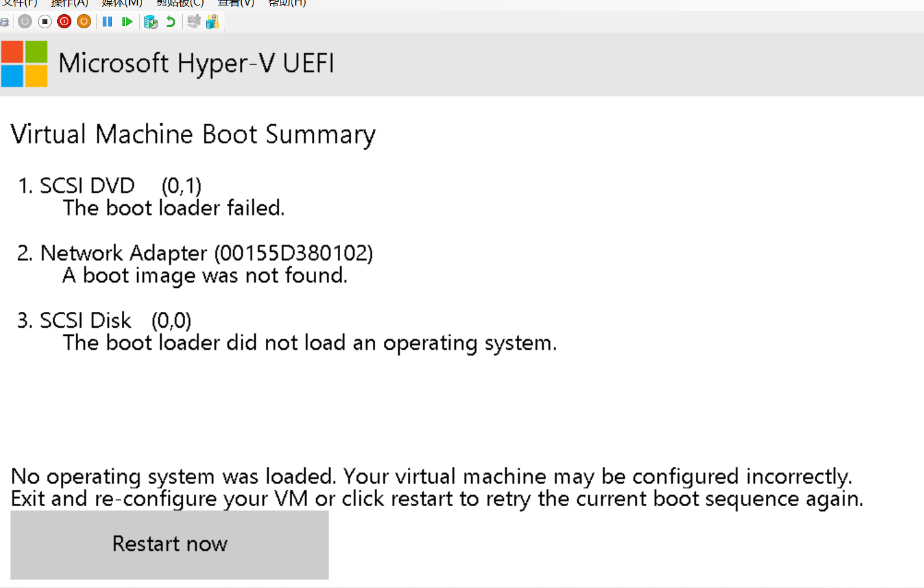Click the Enhanced Session monitor icon
The height and width of the screenshot is (588, 924).
tap(194, 22)
